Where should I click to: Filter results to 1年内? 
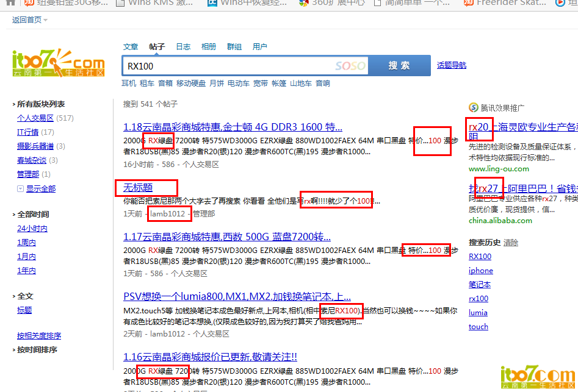pos(26,271)
